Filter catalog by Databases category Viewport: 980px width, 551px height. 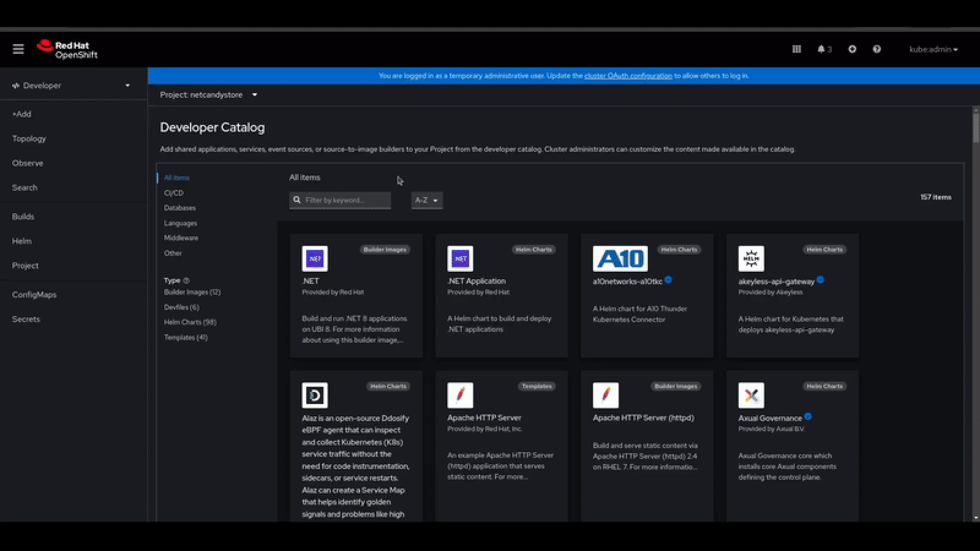[x=179, y=208]
